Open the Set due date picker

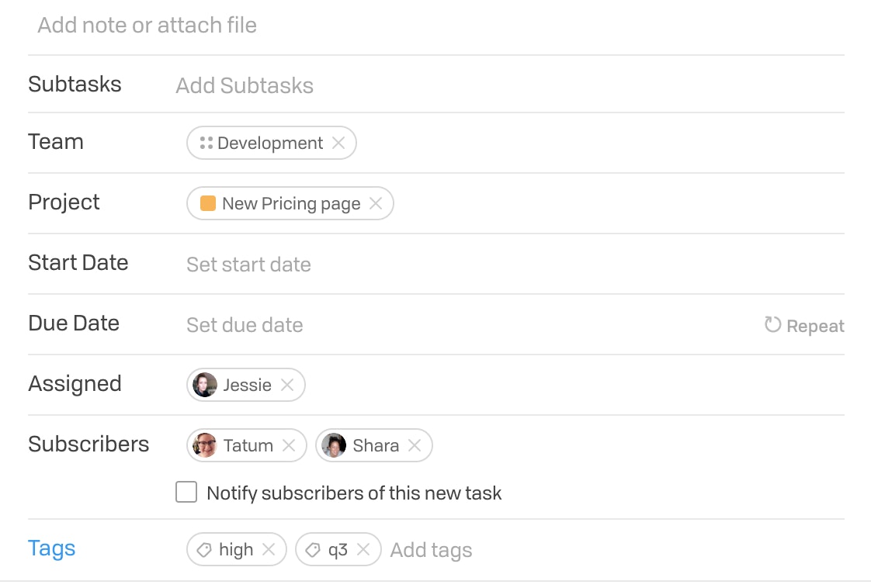tap(245, 325)
